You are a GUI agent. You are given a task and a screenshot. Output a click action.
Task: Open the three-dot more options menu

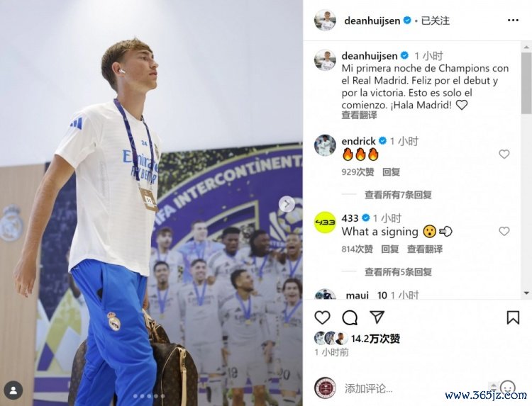click(x=513, y=21)
